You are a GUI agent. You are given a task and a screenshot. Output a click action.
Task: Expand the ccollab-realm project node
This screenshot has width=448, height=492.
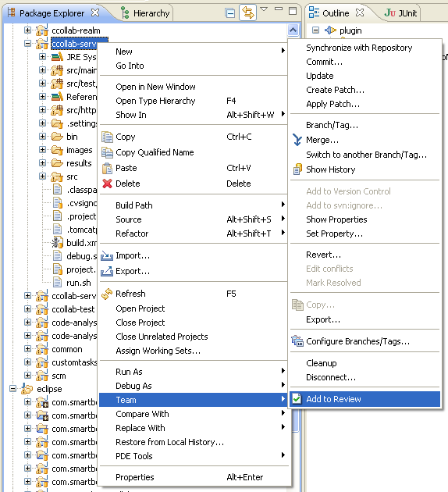click(x=27, y=30)
